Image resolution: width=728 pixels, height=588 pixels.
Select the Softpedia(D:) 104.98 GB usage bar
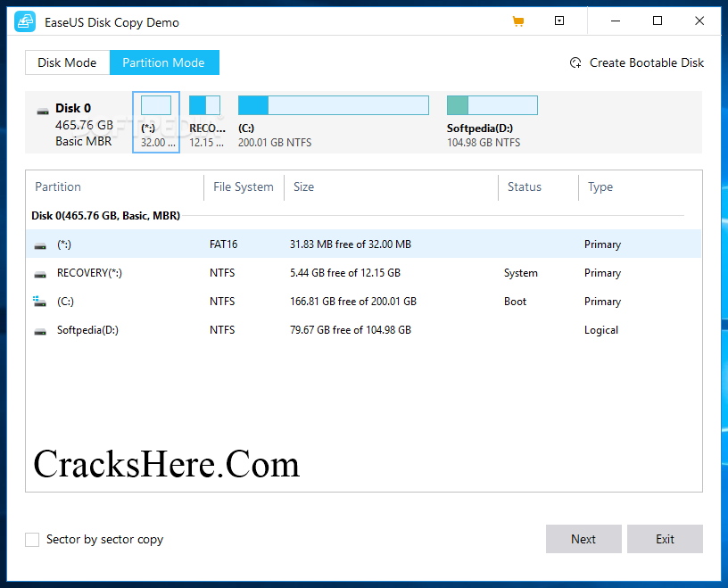(x=492, y=105)
